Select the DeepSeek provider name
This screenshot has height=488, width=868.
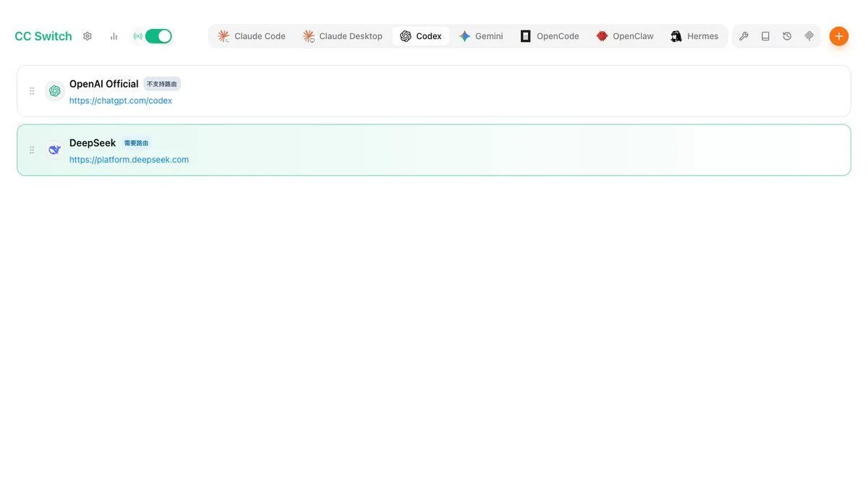tap(93, 143)
